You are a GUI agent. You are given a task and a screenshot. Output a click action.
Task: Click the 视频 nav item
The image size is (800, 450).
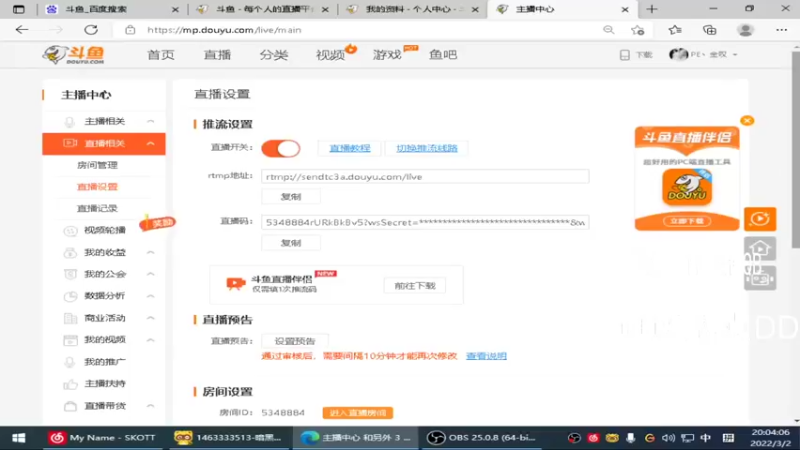[x=330, y=55]
